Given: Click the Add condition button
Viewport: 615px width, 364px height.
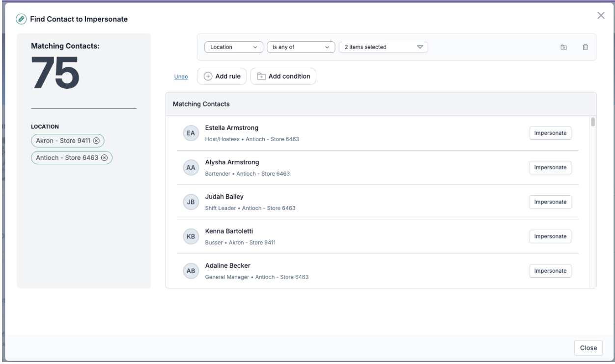Looking at the screenshot, I should point(283,77).
